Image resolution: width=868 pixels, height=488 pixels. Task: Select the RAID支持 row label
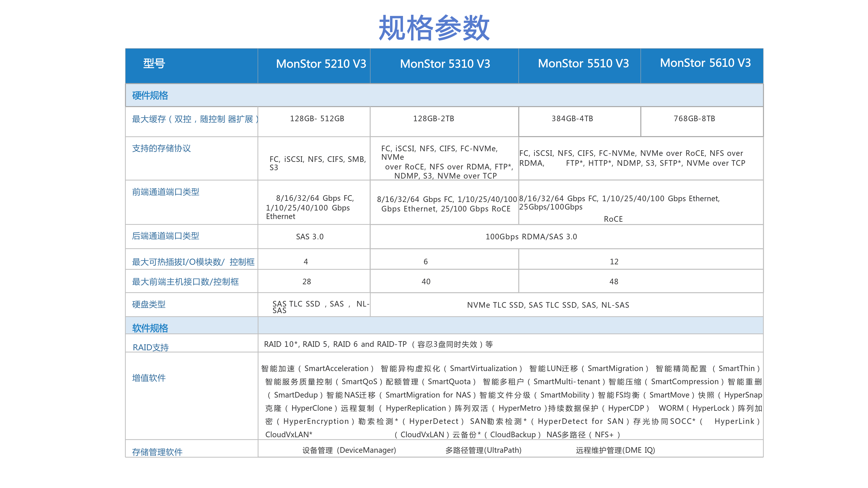[151, 347]
